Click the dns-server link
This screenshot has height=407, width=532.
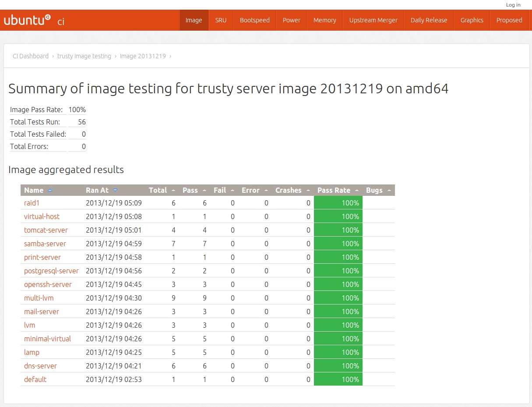[40, 366]
